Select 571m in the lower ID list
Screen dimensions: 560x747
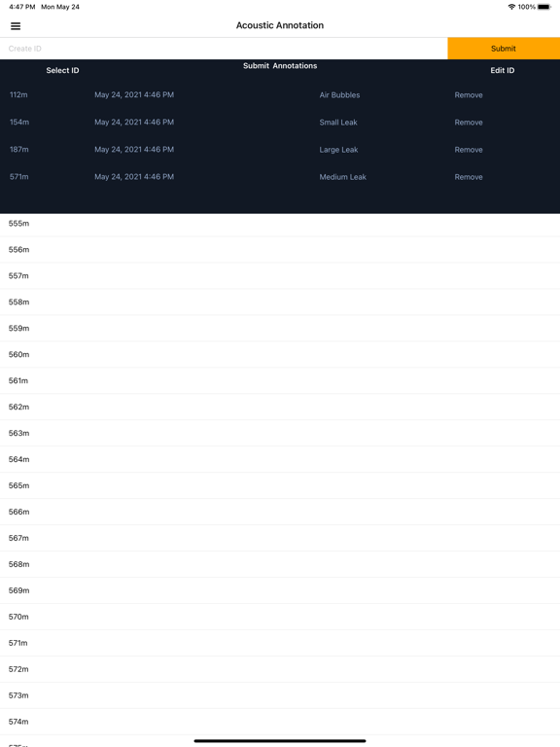(280, 643)
